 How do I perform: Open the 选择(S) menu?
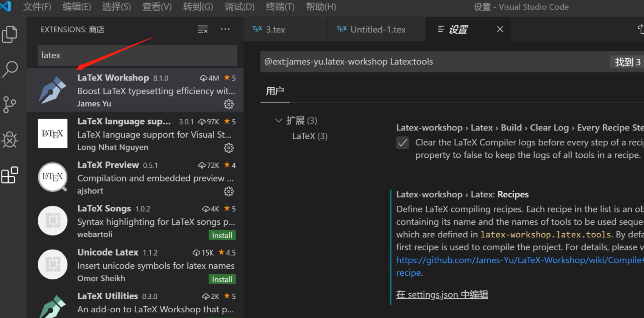click(x=117, y=7)
